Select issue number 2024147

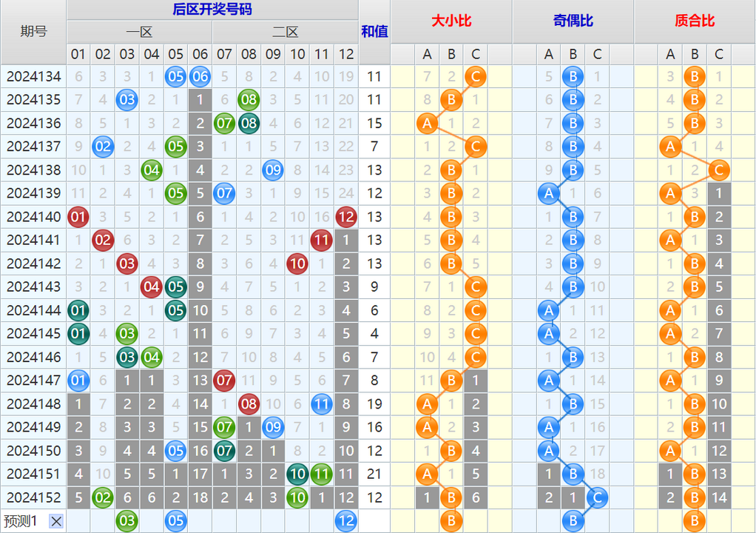click(34, 381)
